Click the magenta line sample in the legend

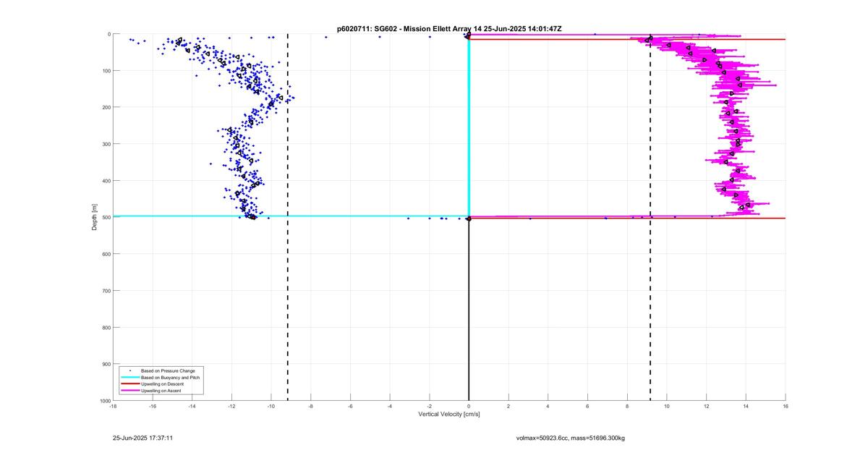coord(129,390)
